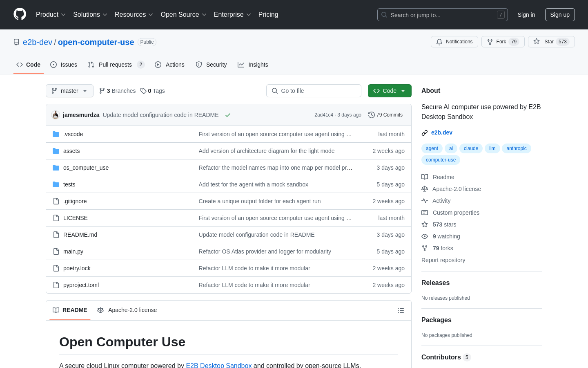Expand the Open Source menu
This screenshot has width=588, height=368.
[x=184, y=15]
